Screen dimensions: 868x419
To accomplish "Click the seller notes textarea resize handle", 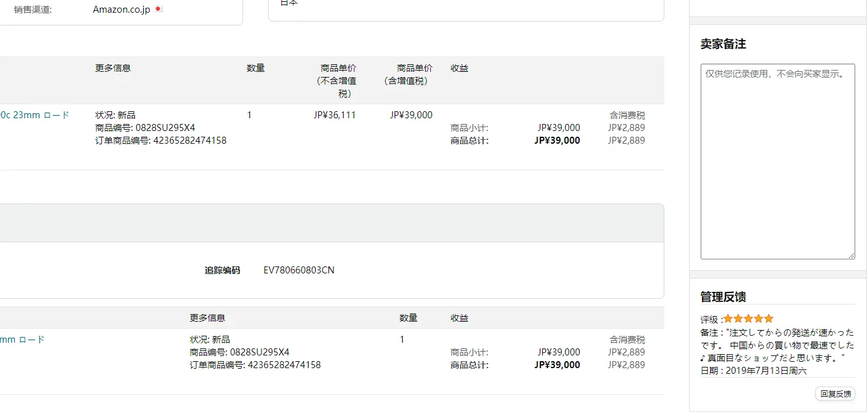I will (x=851, y=255).
